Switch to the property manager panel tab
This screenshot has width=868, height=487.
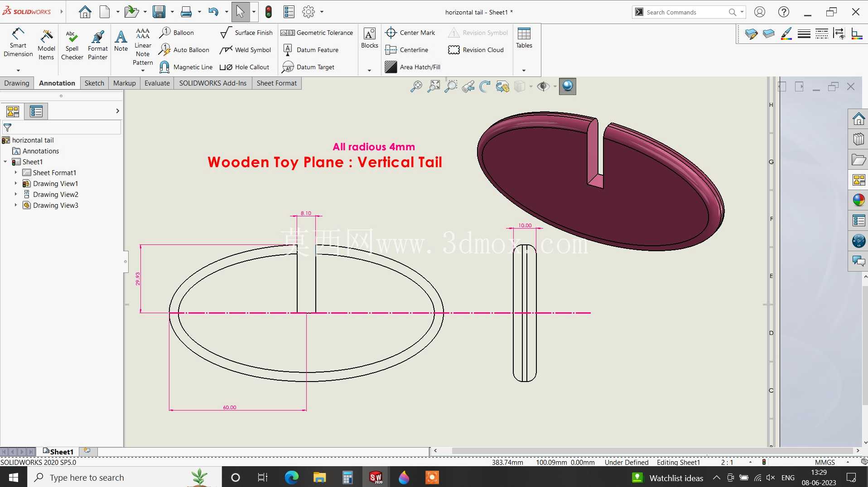36,111
